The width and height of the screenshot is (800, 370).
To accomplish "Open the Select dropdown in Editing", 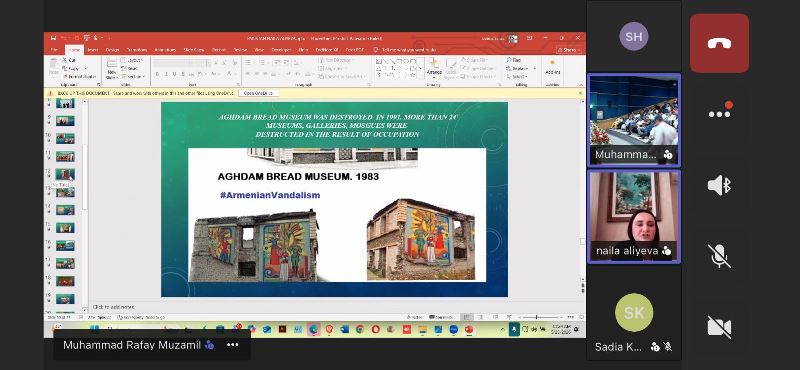I will tap(516, 77).
